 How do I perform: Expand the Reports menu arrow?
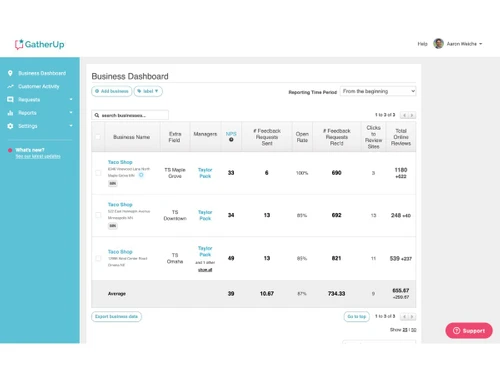pyautogui.click(x=71, y=113)
